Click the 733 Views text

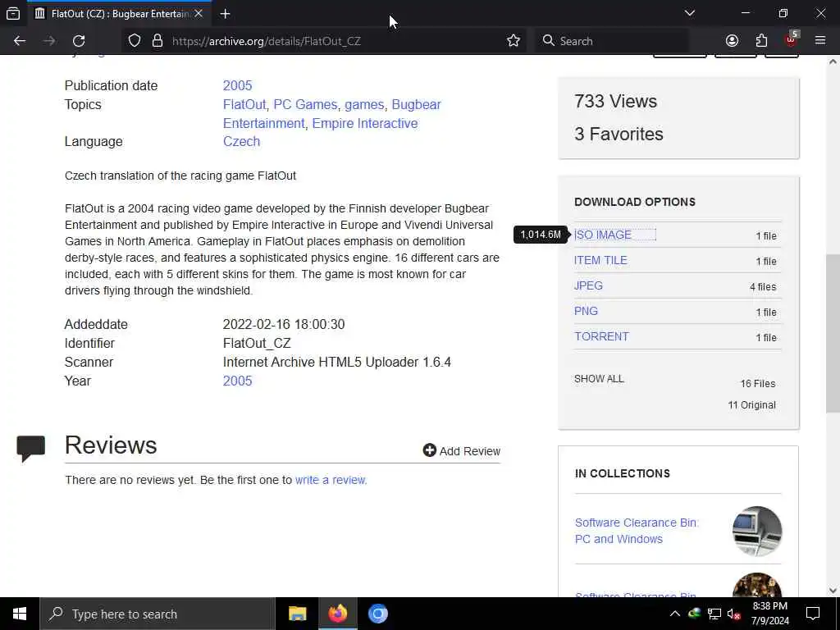(615, 101)
